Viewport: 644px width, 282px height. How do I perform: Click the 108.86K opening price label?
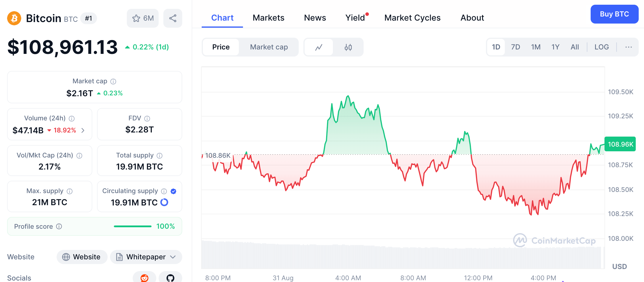coord(218,155)
